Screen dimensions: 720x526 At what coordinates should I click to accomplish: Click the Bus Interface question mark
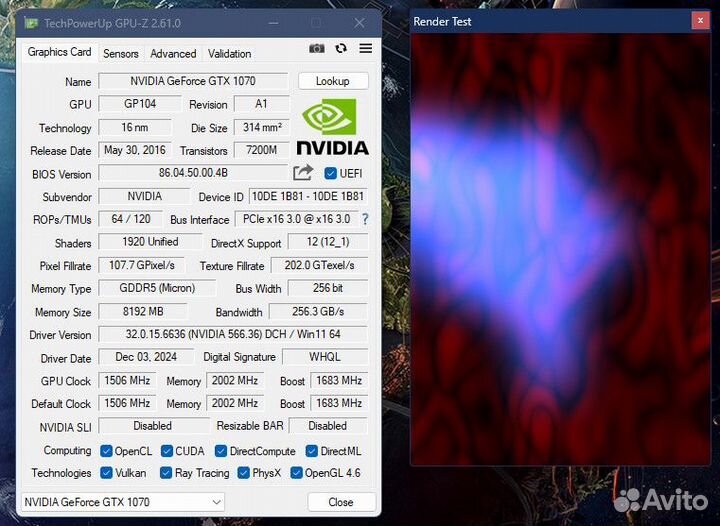[x=365, y=219]
